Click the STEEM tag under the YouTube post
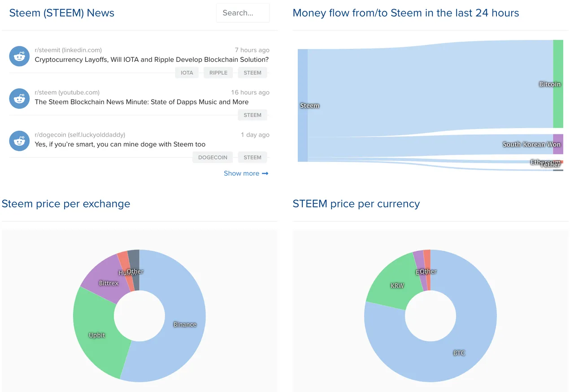Viewport: 574px width, 392px height. click(x=252, y=115)
